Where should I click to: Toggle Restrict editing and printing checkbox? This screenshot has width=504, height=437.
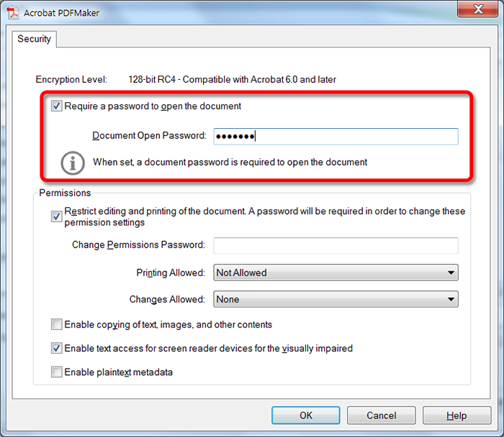[x=57, y=217]
